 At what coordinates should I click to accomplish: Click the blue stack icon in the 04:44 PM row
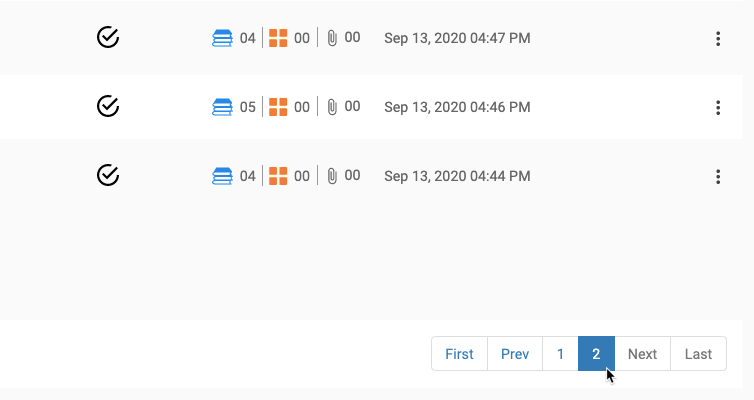(222, 176)
